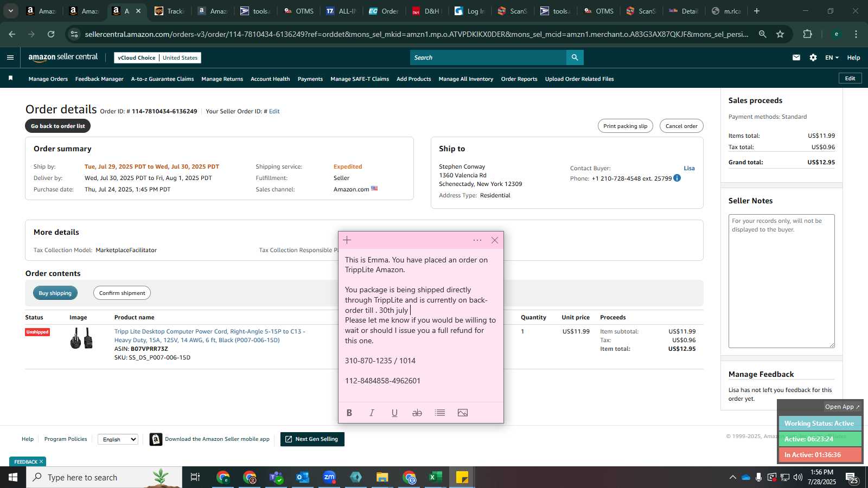Click the browser zoom magnifier icon
This screenshot has height=488, width=868.
(x=763, y=34)
